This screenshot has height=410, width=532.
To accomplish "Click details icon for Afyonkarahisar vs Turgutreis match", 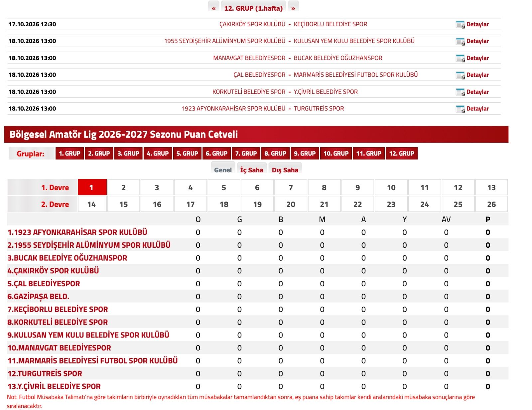I will coord(460,109).
